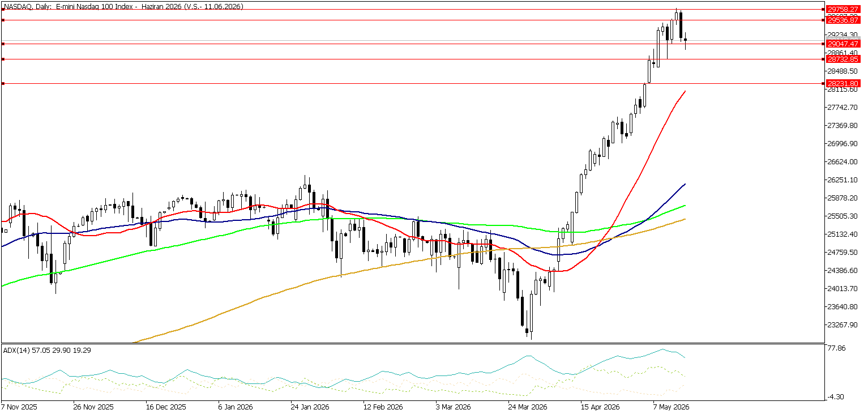Select the red 28732.85 price level tag
This screenshot has height=414, width=868.
(x=843, y=59)
